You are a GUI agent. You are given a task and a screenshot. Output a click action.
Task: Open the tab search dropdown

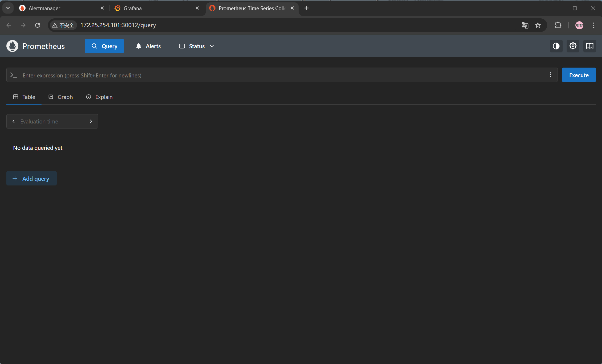[8, 8]
